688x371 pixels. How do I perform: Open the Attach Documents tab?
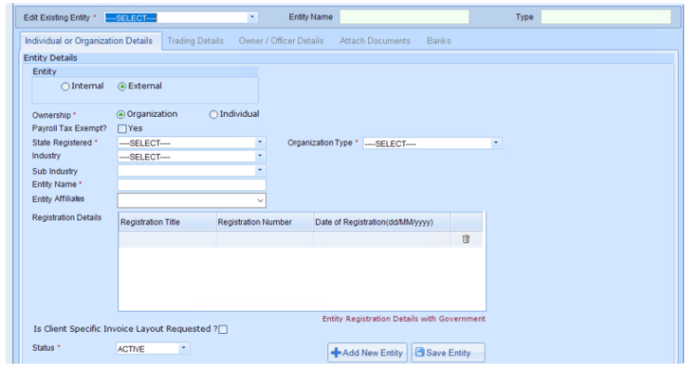375,41
